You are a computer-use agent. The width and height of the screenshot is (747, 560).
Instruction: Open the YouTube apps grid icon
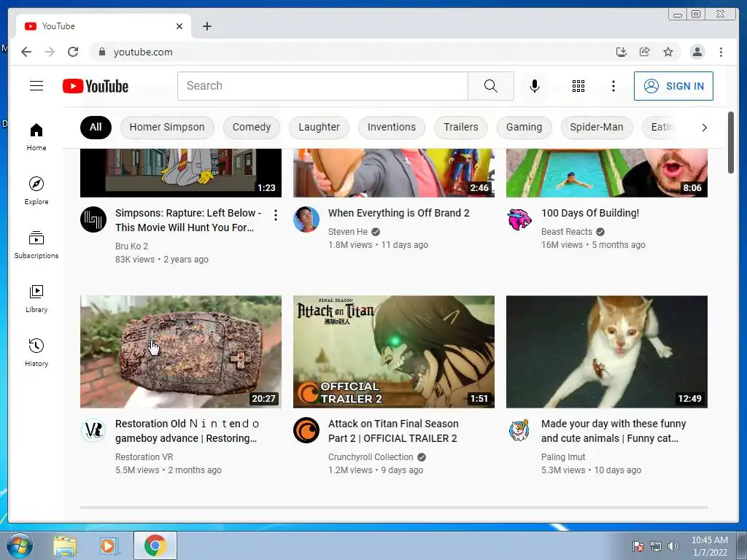point(578,86)
